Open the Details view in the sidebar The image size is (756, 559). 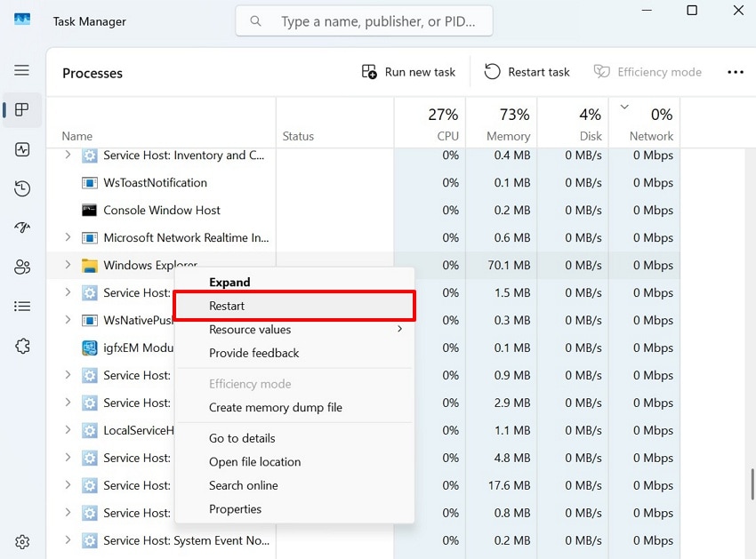tap(22, 306)
